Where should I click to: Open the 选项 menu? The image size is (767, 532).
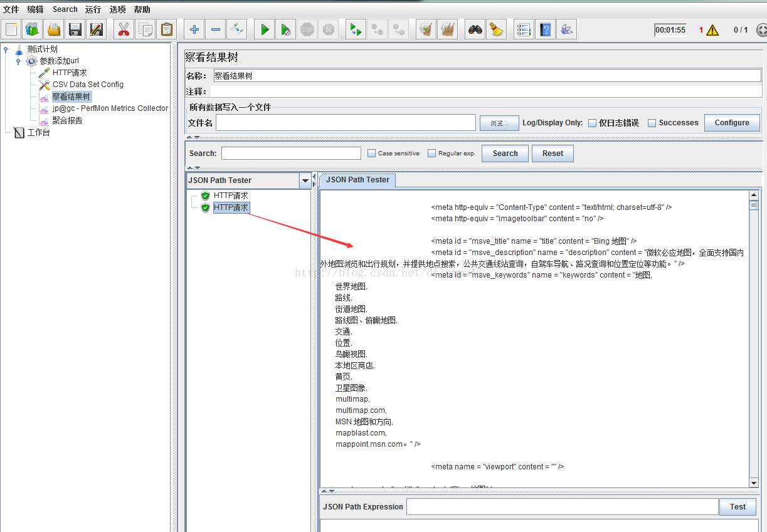pos(117,9)
